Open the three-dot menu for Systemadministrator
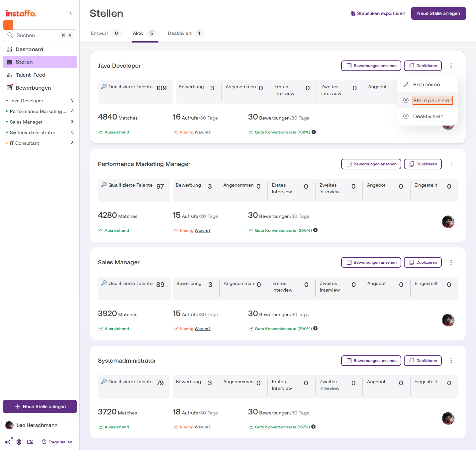 pyautogui.click(x=451, y=361)
